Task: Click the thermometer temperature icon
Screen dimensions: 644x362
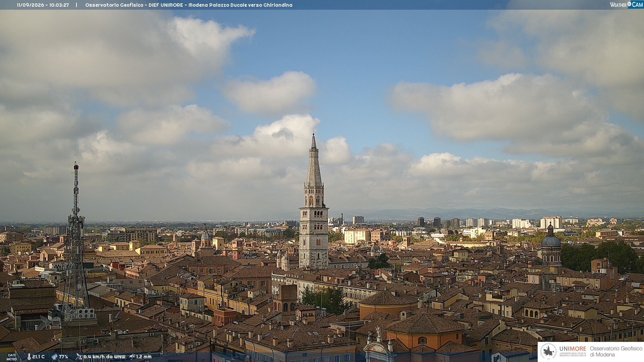Action: 29,357
